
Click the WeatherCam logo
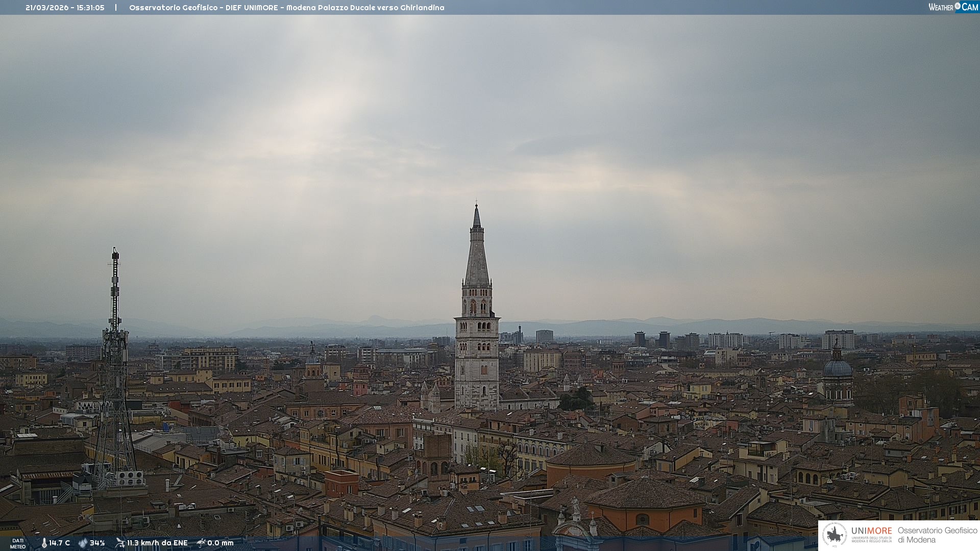click(953, 7)
